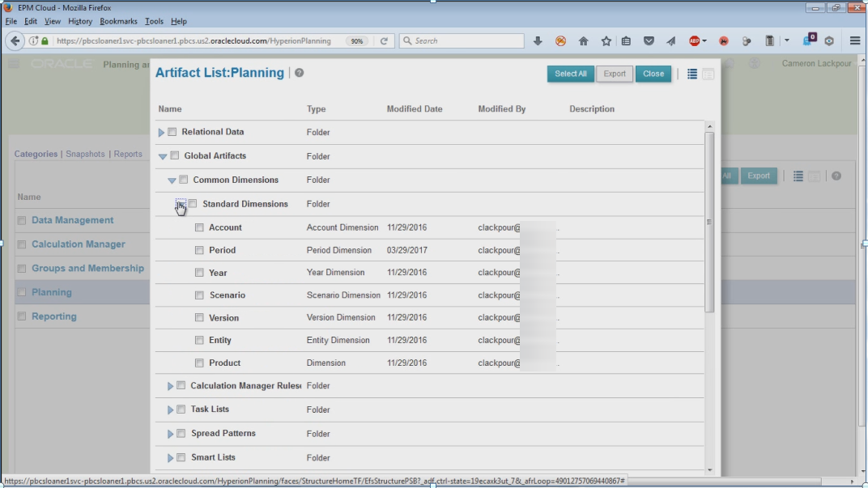Open the Bookmarks menu
This screenshot has height=488, width=868.
[x=118, y=21]
